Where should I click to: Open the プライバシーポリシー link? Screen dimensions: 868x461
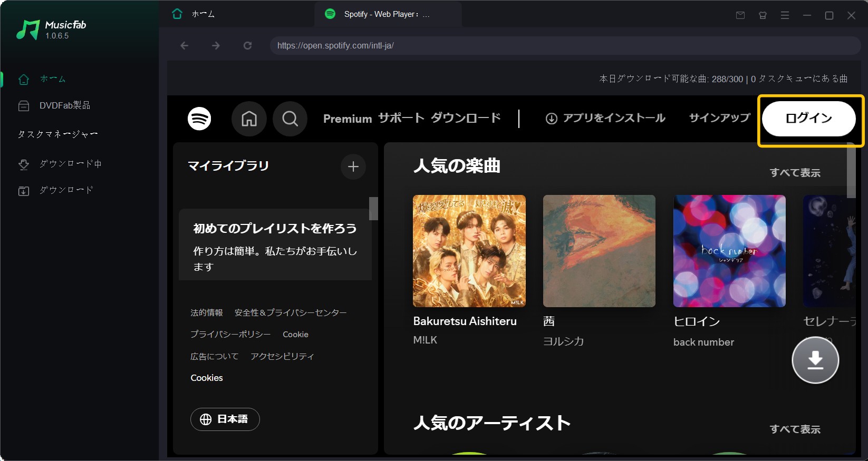click(230, 335)
